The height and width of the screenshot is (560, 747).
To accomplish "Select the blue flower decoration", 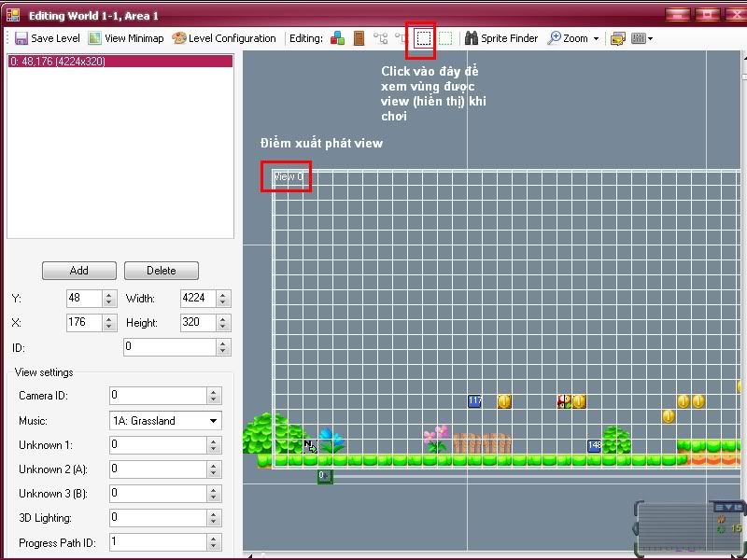I will [332, 440].
